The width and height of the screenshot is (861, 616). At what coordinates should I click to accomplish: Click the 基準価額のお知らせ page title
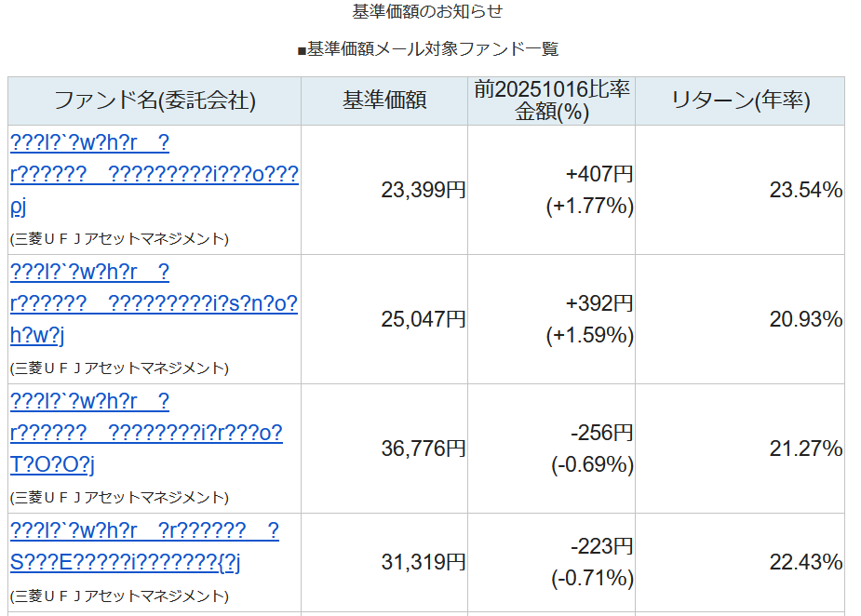click(x=428, y=11)
